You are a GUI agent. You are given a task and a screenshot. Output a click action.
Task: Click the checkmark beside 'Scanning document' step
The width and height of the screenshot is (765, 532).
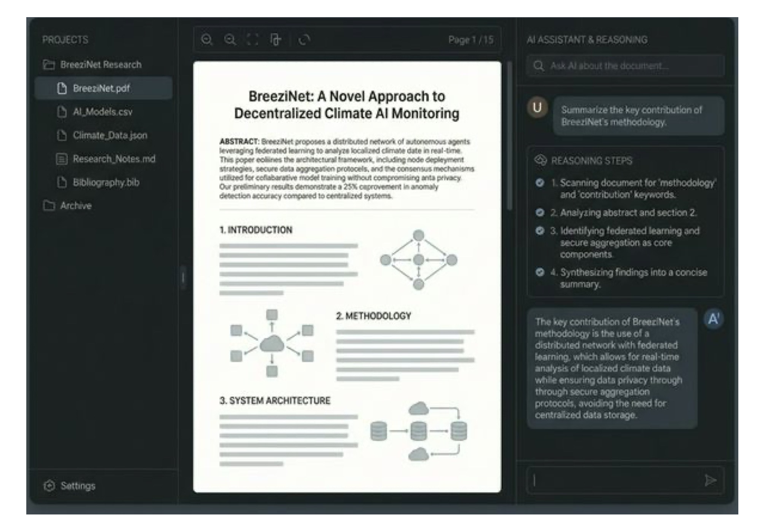(x=540, y=183)
